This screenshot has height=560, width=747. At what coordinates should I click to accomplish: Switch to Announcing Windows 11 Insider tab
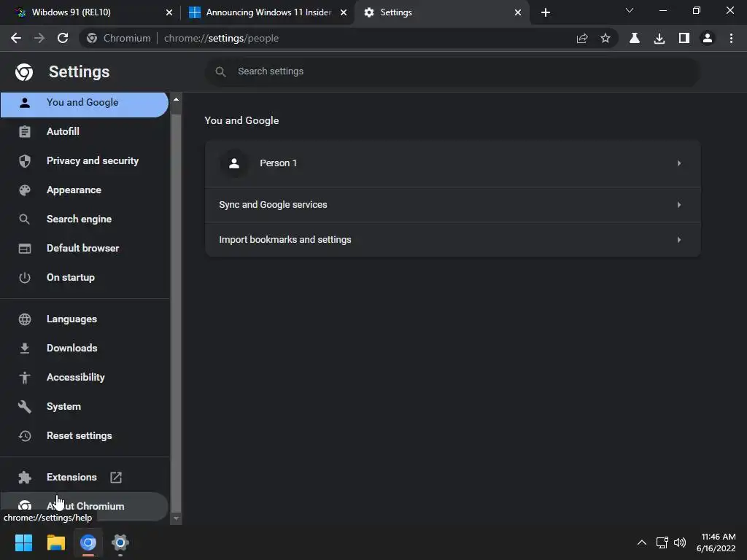268,12
